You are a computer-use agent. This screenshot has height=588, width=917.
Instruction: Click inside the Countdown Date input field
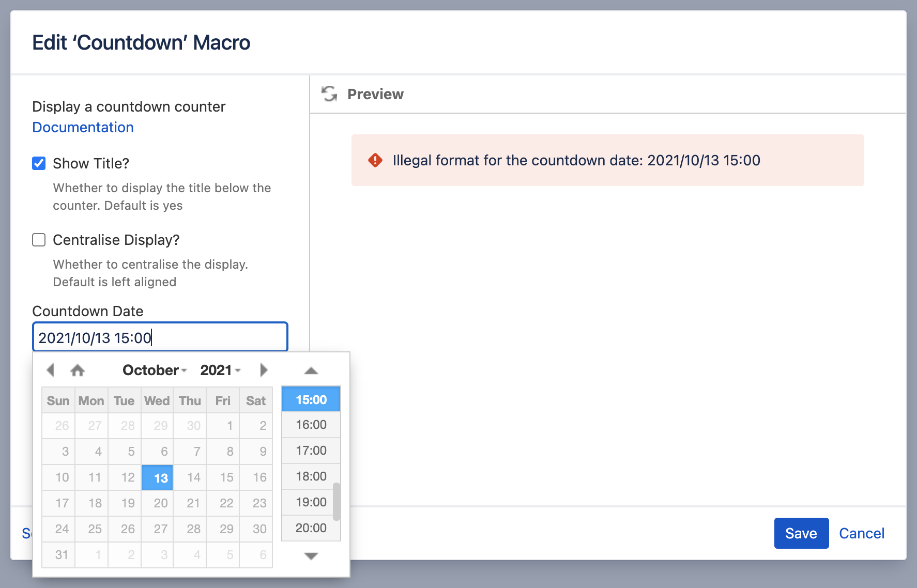click(160, 337)
